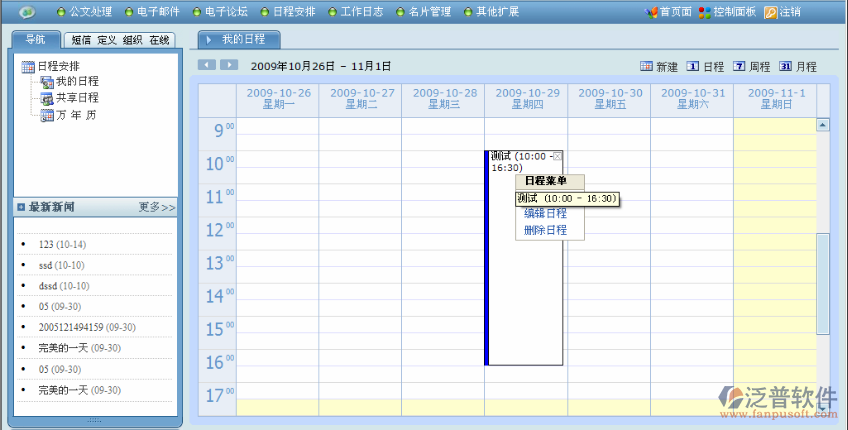Click 新建 to create schedule

[x=659, y=67]
